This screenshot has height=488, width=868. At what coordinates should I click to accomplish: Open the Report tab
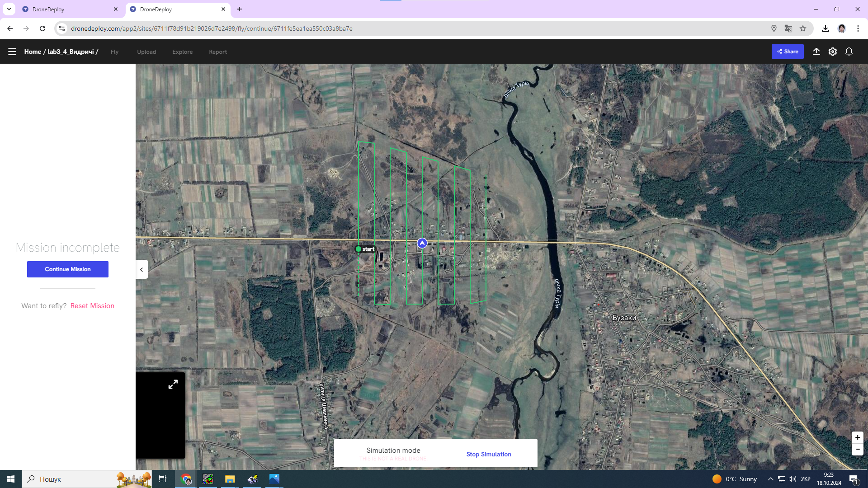point(218,52)
